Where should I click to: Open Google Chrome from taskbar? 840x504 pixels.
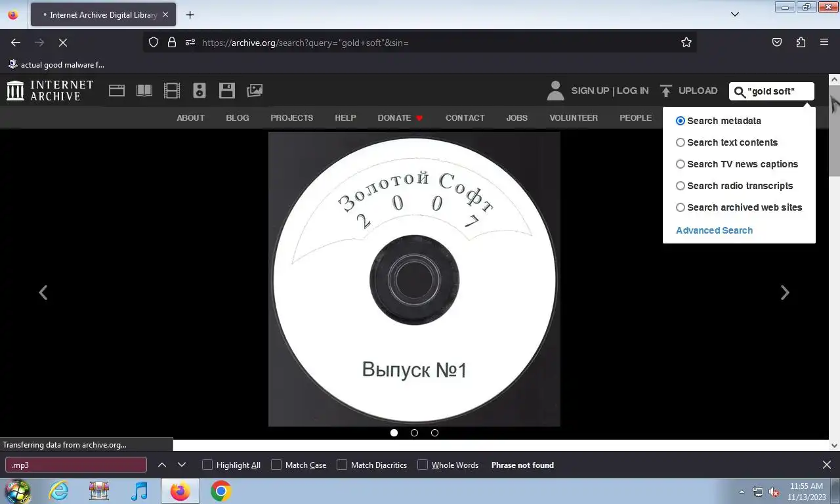click(x=220, y=491)
